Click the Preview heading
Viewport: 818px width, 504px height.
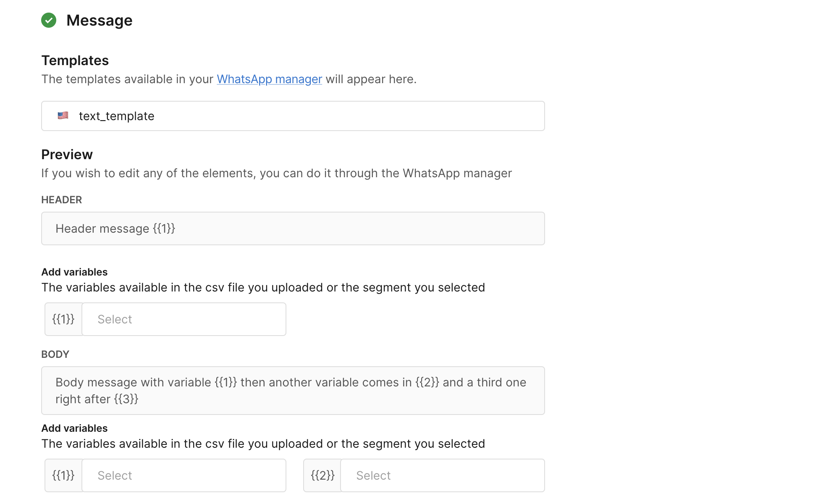[x=67, y=155]
